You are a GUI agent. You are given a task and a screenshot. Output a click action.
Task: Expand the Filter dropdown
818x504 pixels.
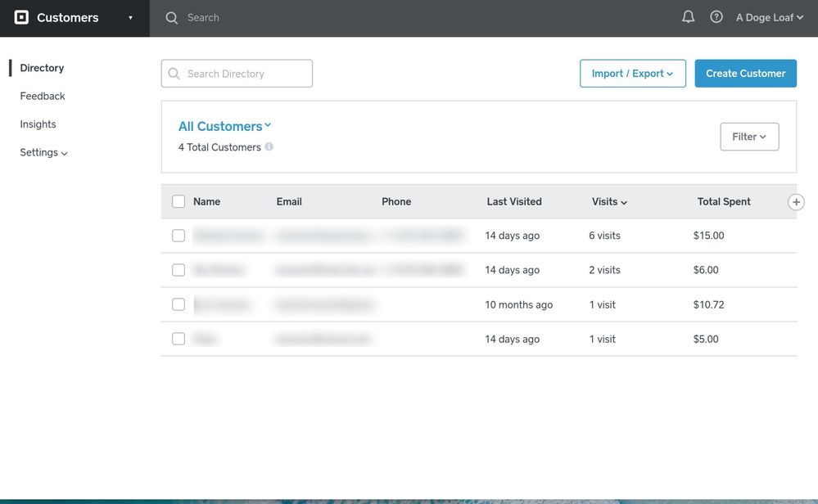point(749,137)
